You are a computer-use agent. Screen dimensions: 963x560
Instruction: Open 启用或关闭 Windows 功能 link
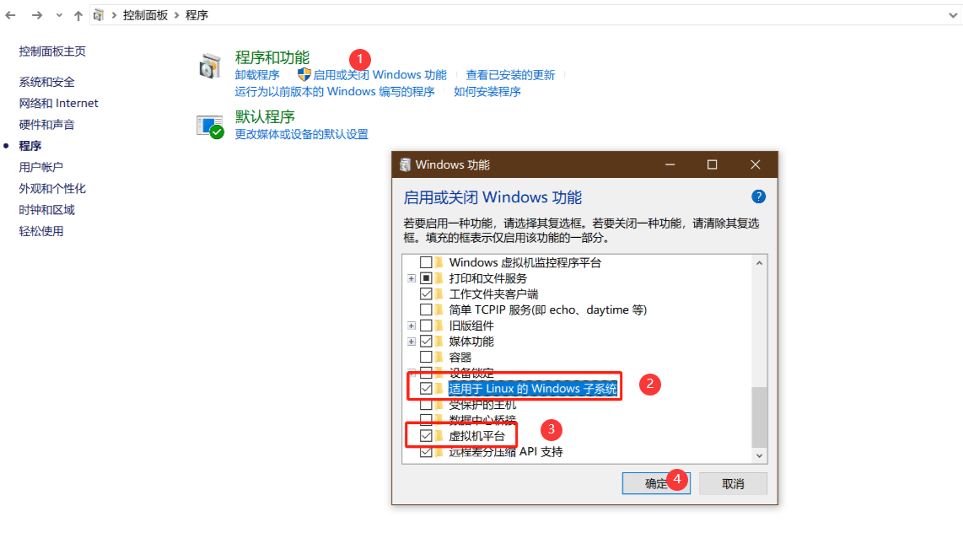(x=379, y=75)
